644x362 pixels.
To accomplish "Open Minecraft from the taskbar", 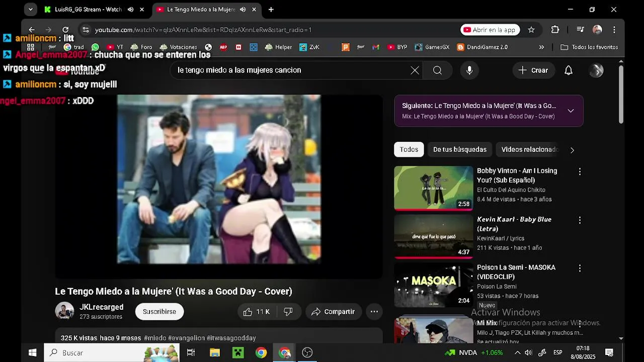I will pyautogui.click(x=237, y=352).
